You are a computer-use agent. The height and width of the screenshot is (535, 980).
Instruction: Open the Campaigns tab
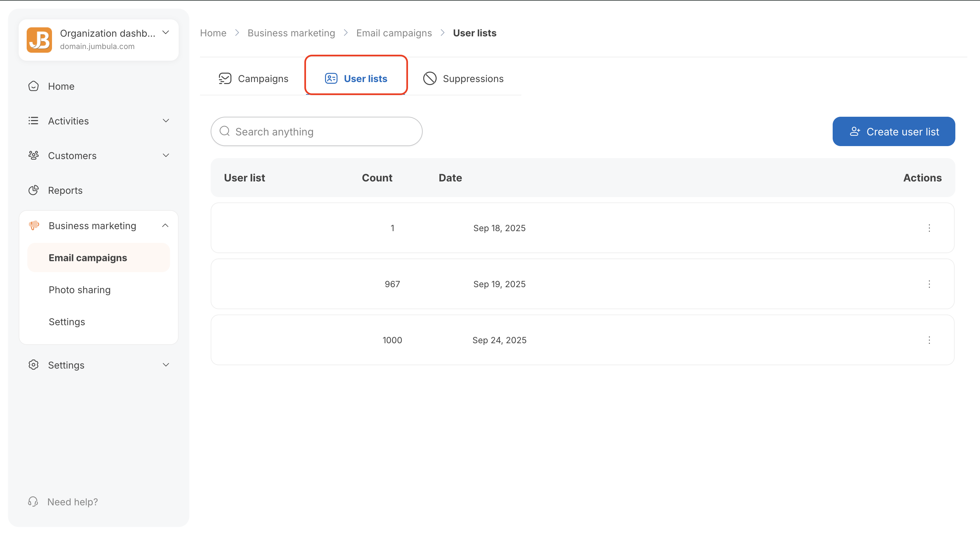(x=263, y=78)
